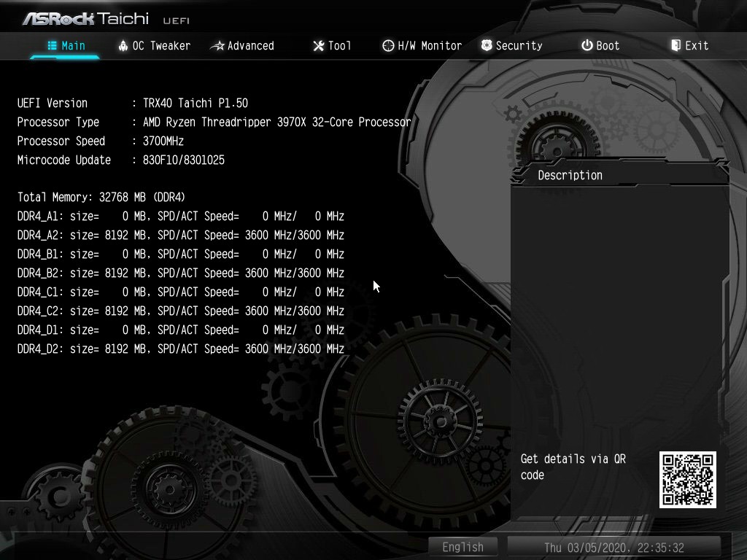Click the H/W Monitor gauge icon
Image resolution: width=747 pixels, height=560 pixels.
click(388, 46)
